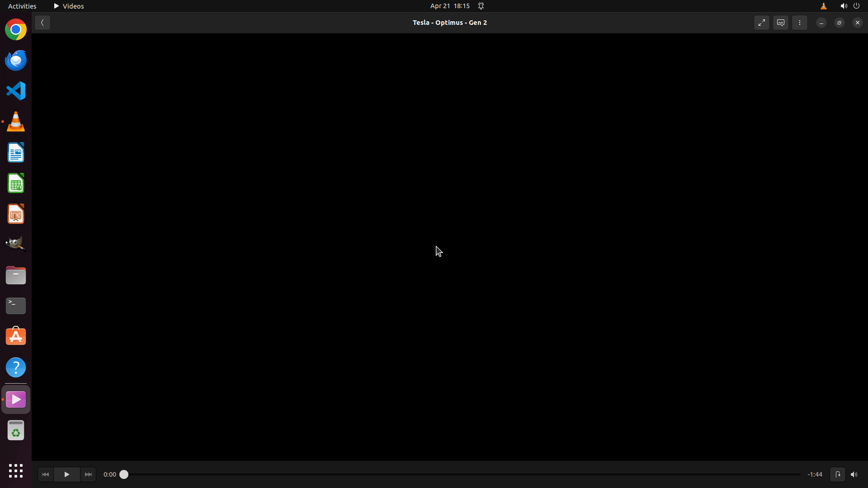
Task: Open VLC media player from dock
Action: pyautogui.click(x=16, y=122)
